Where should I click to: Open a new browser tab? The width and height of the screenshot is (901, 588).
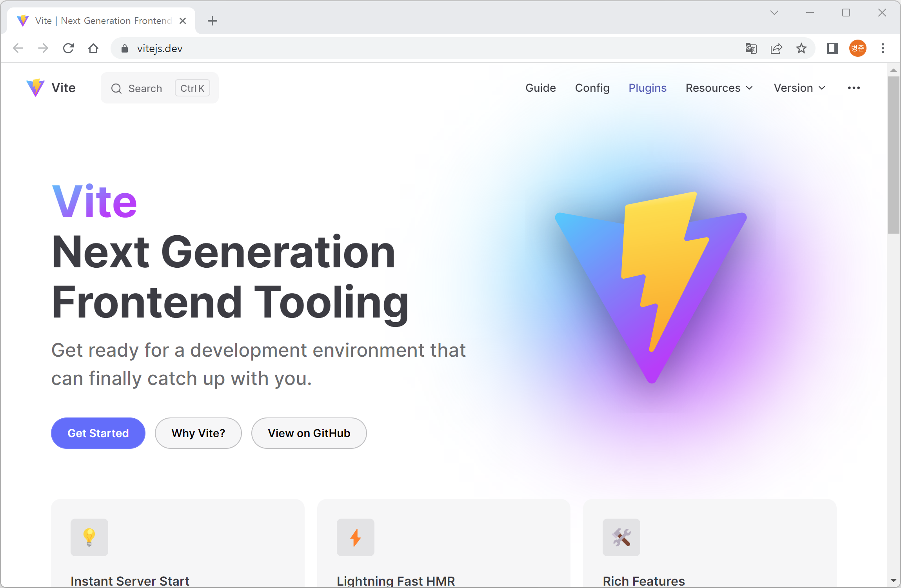(x=212, y=21)
